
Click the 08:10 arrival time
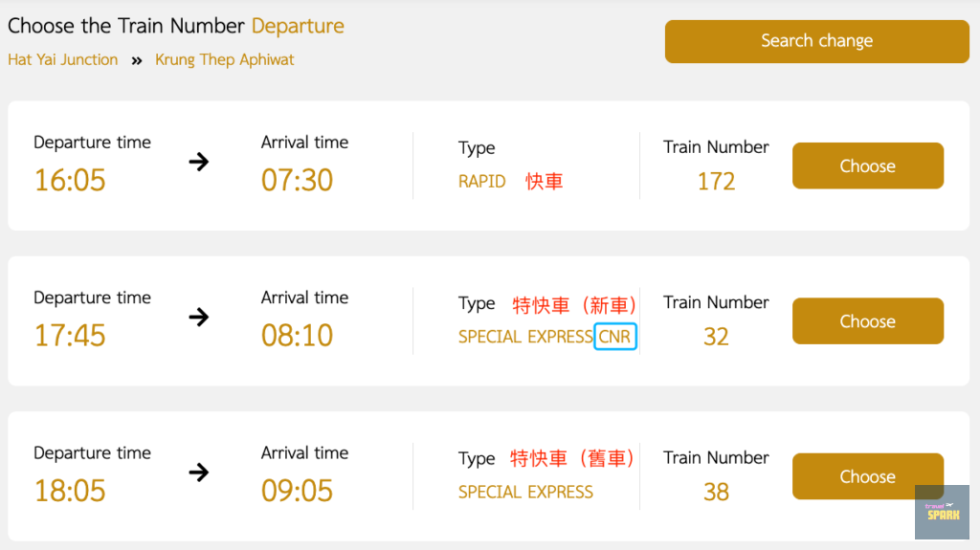point(297,336)
